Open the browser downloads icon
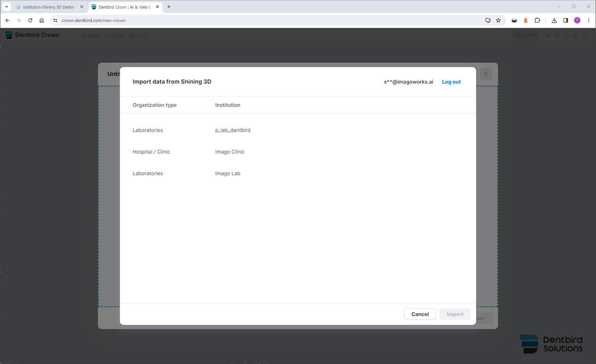The height and width of the screenshot is (364, 596). click(x=554, y=20)
